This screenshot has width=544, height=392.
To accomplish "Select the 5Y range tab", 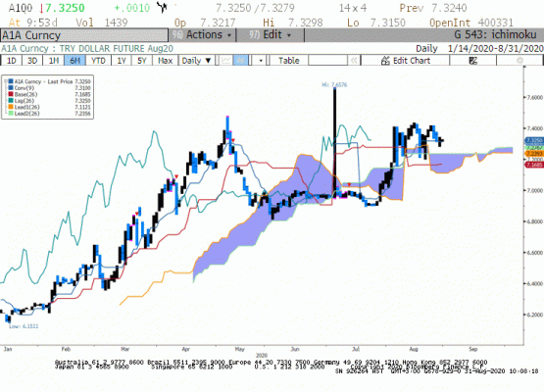I will (142, 61).
